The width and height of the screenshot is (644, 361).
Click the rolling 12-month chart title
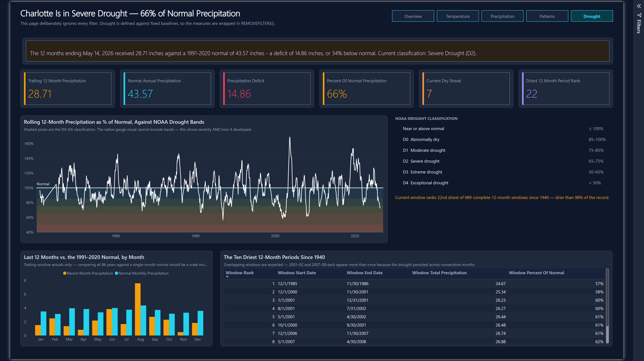[x=114, y=122]
